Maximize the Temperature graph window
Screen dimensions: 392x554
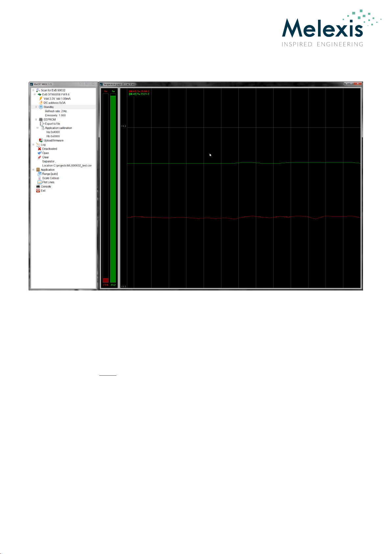pos(351,84)
